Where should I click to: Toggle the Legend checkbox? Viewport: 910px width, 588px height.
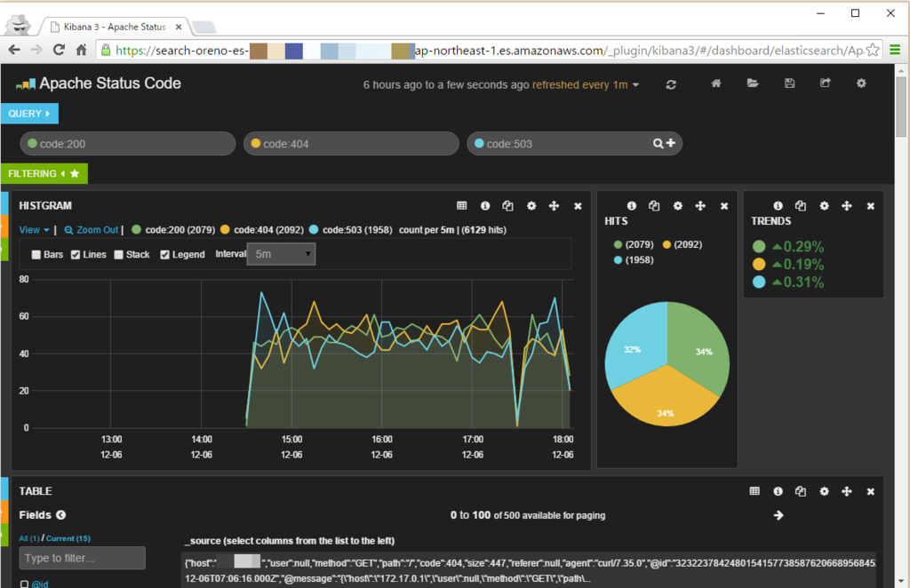tap(164, 255)
